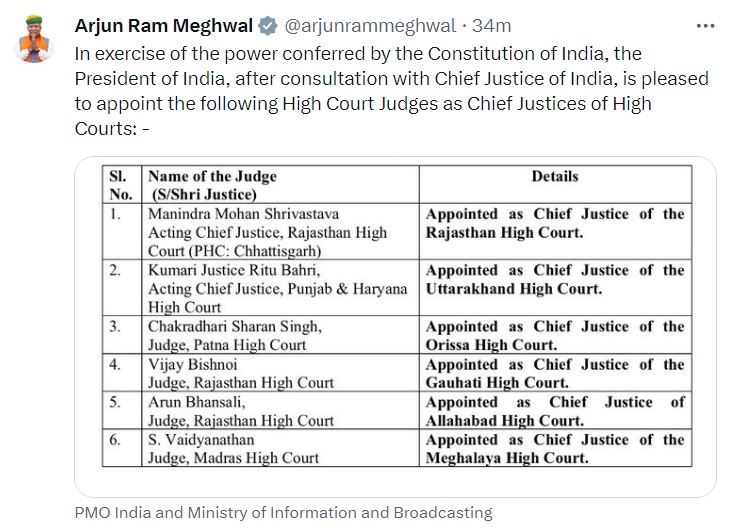The height and width of the screenshot is (528, 734).
Task: Click the Uttarakhand High Court details cell
Action: click(555, 279)
